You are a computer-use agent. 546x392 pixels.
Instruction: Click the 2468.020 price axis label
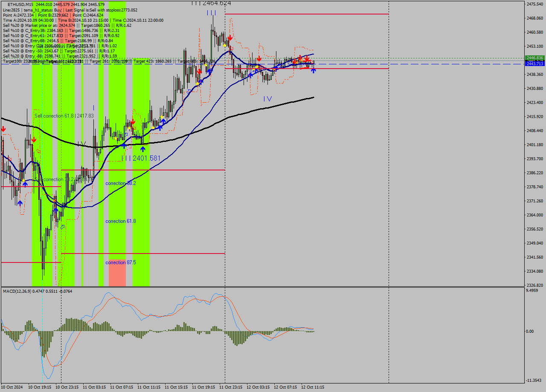coord(535,18)
